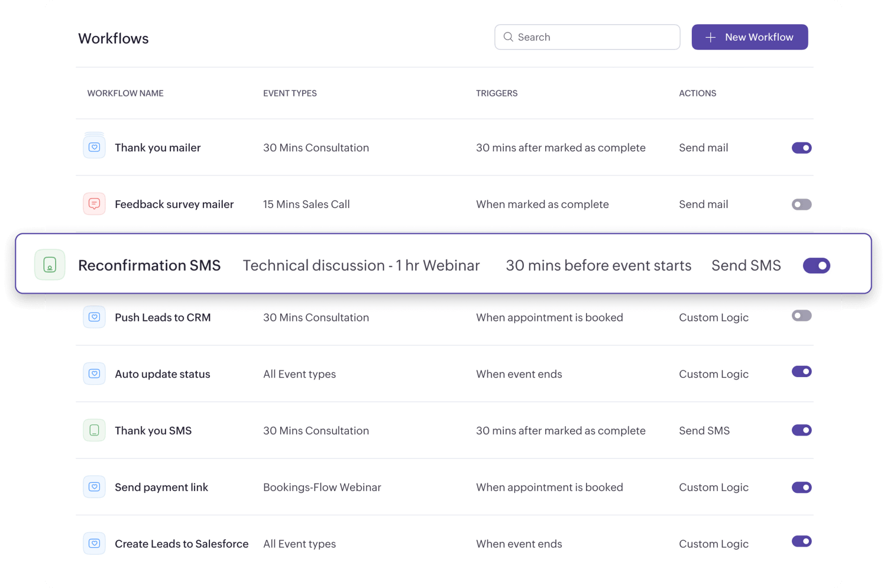Switch off the Auto update status toggle
Image resolution: width=887 pixels, height=588 pixels.
[802, 371]
